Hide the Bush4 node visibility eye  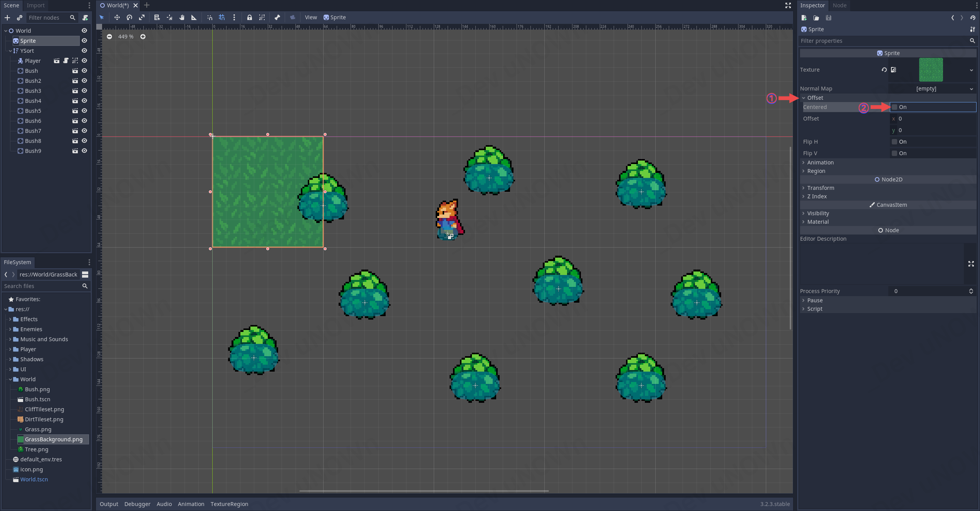pos(84,101)
